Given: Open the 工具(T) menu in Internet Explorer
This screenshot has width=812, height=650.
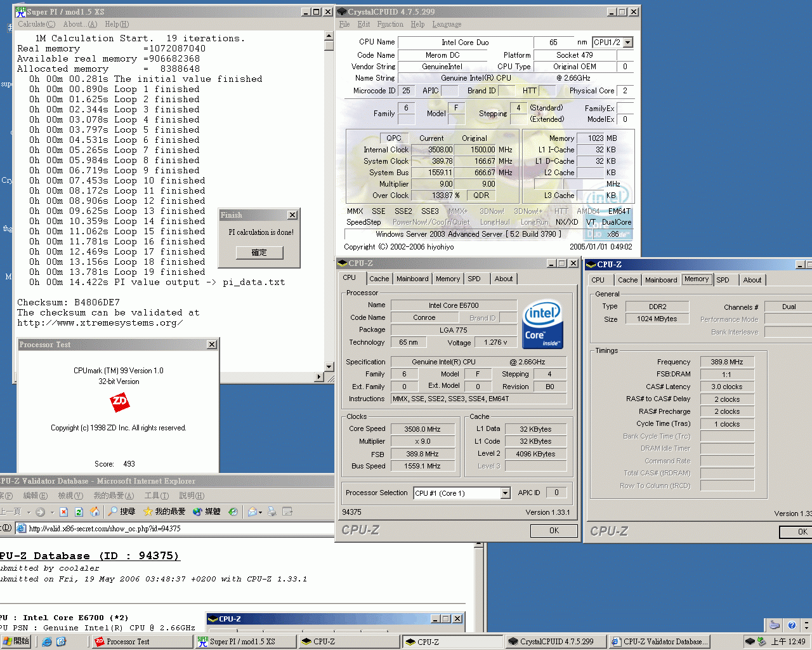Looking at the screenshot, I should 156,496.
